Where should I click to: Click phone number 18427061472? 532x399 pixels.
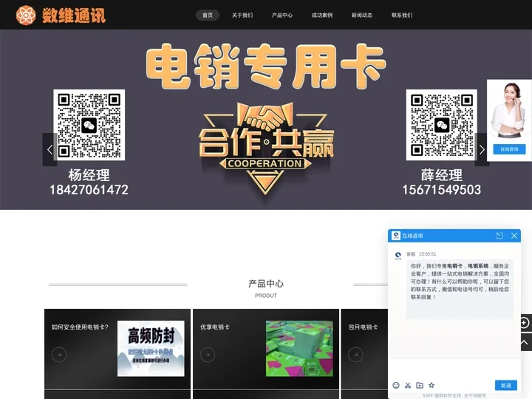[89, 190]
